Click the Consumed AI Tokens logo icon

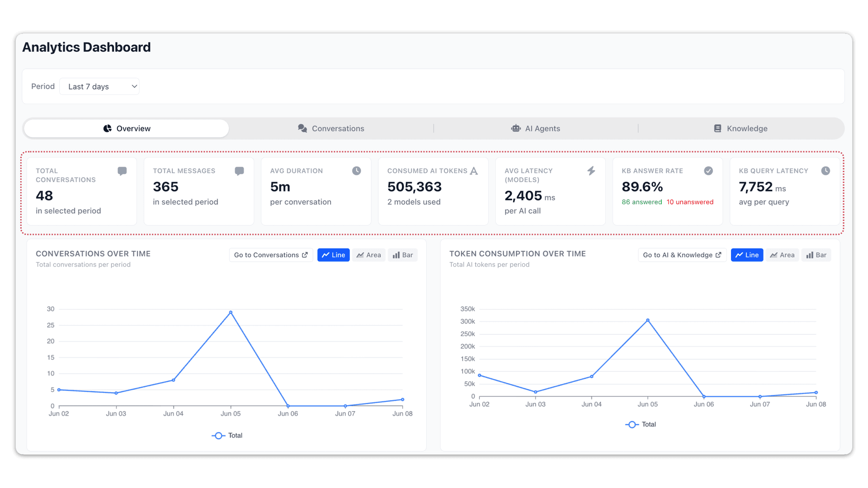(x=474, y=171)
